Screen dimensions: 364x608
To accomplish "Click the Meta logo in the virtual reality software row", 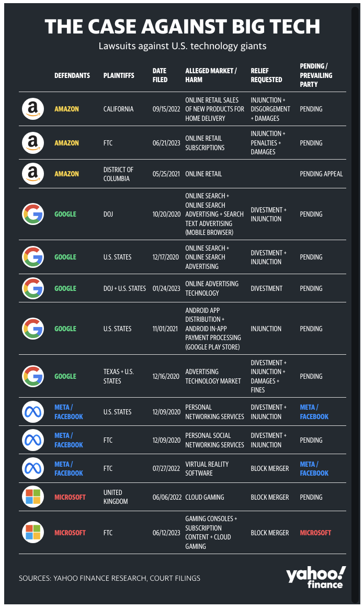I will coord(33,468).
